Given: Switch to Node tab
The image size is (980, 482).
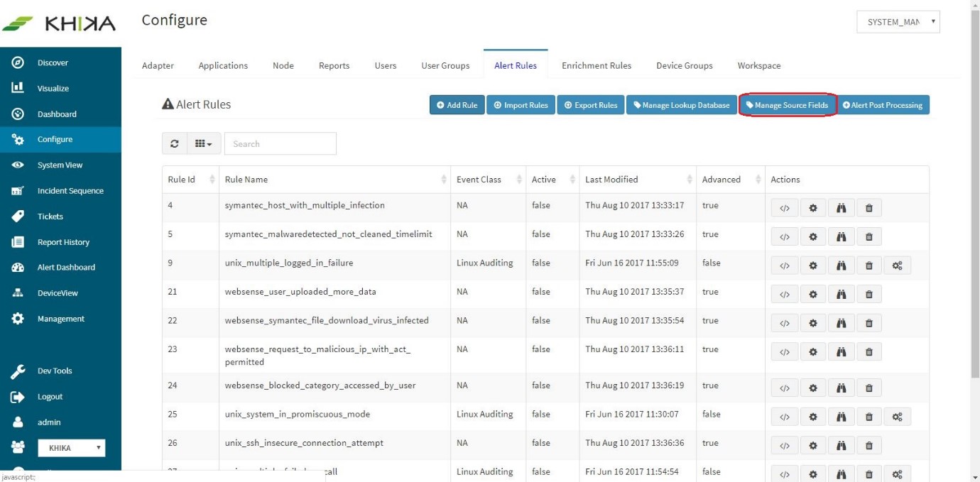Looking at the screenshot, I should (x=283, y=65).
